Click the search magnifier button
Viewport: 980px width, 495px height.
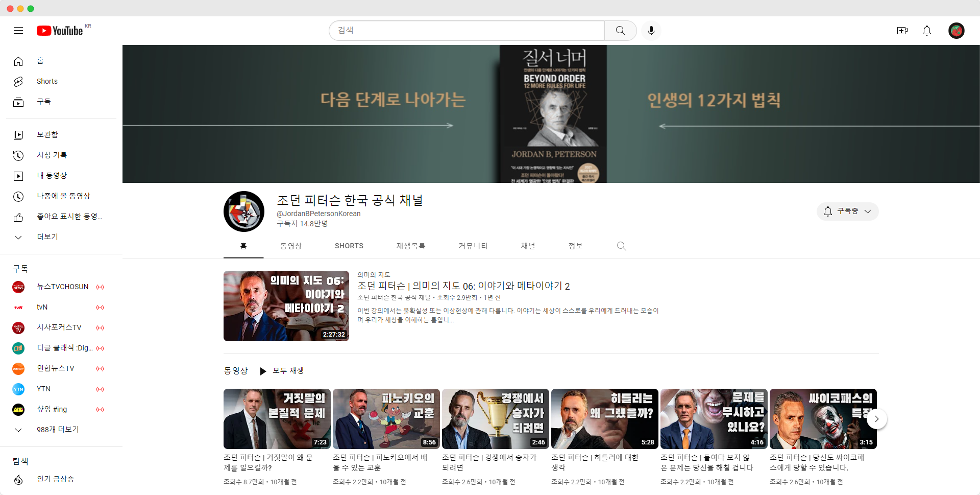tap(620, 31)
